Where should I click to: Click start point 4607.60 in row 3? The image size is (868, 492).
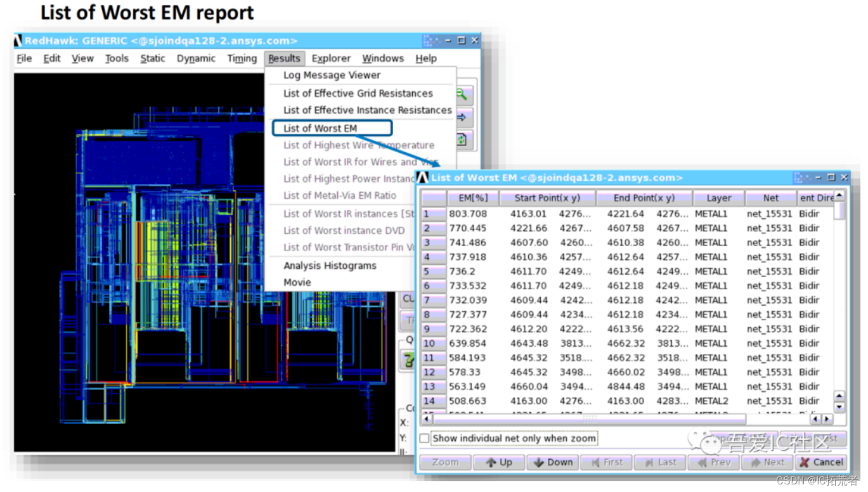click(x=529, y=242)
